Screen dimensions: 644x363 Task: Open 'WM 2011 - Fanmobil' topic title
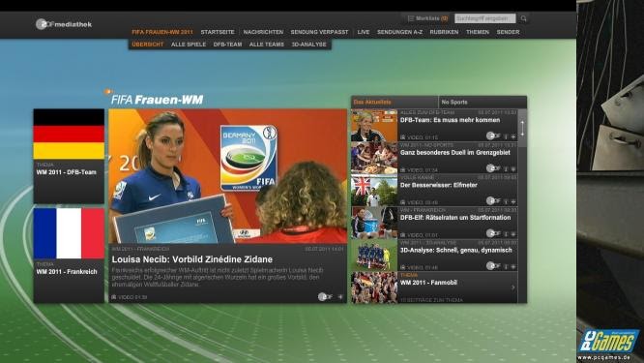[x=428, y=283]
